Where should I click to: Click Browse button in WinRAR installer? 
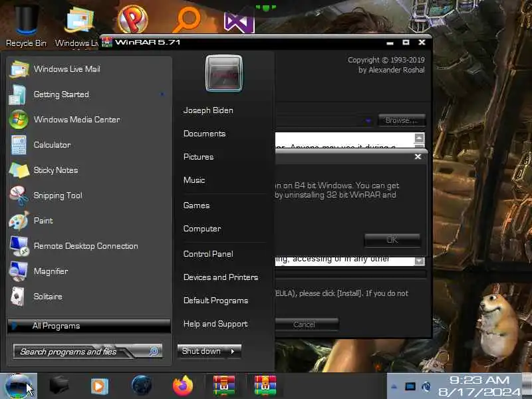pyautogui.click(x=402, y=120)
